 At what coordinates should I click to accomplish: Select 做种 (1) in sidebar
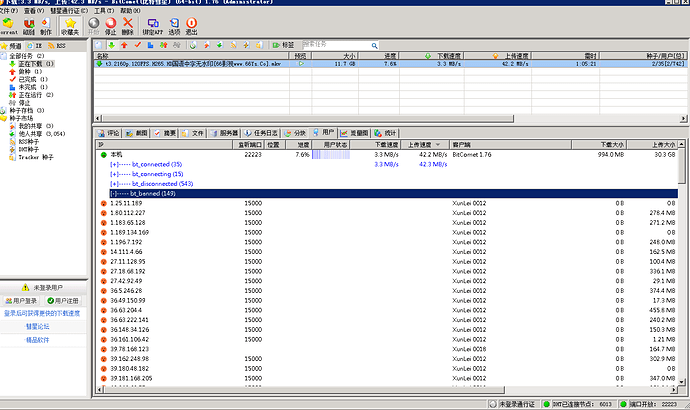click(x=26, y=72)
